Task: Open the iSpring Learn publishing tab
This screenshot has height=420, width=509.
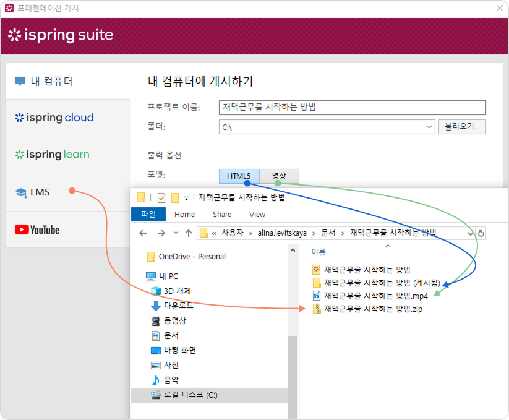Action: point(68,155)
